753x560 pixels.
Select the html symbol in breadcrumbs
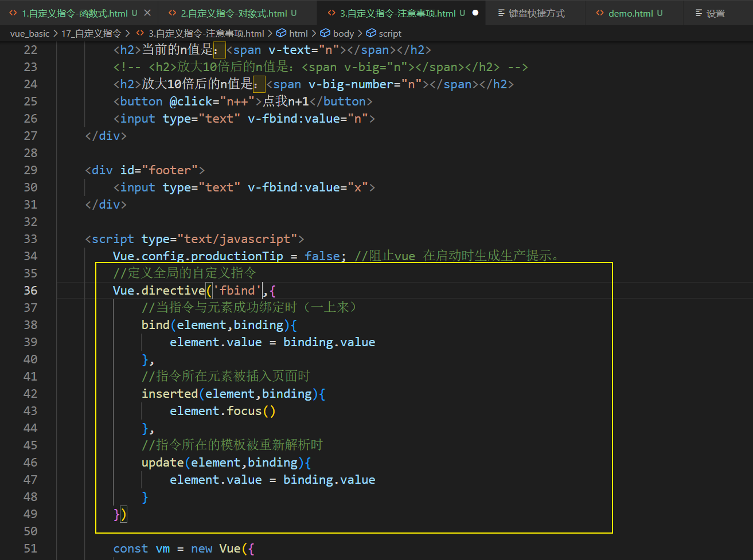tap(298, 33)
